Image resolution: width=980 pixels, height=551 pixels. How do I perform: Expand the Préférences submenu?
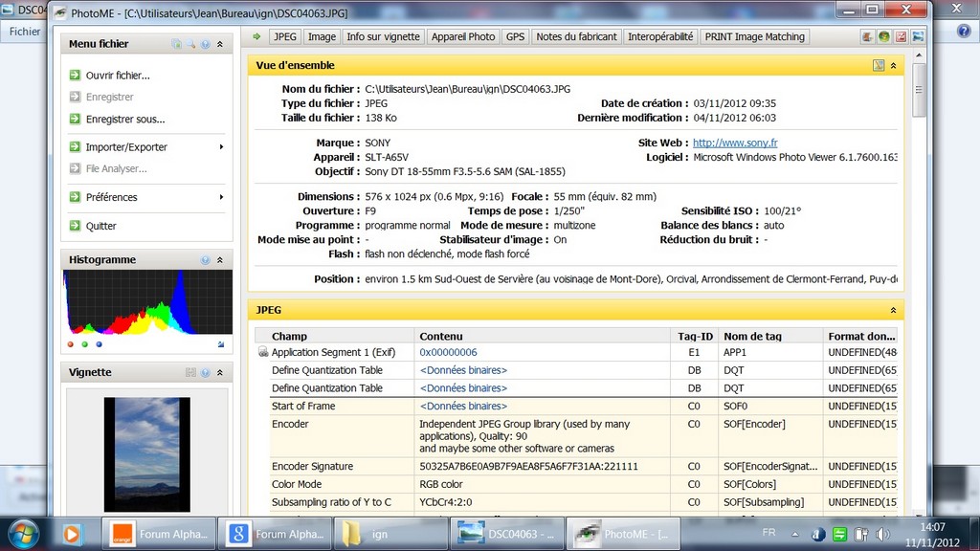click(146, 197)
